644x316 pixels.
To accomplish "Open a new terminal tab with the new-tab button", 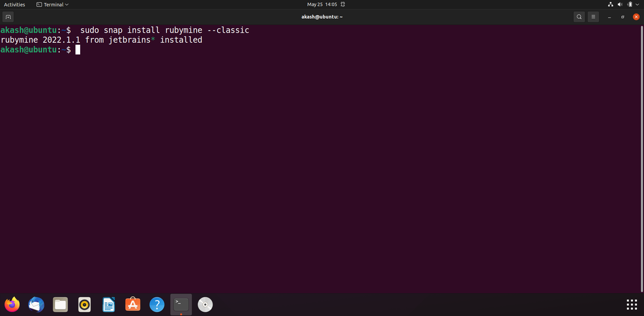I will (x=8, y=17).
